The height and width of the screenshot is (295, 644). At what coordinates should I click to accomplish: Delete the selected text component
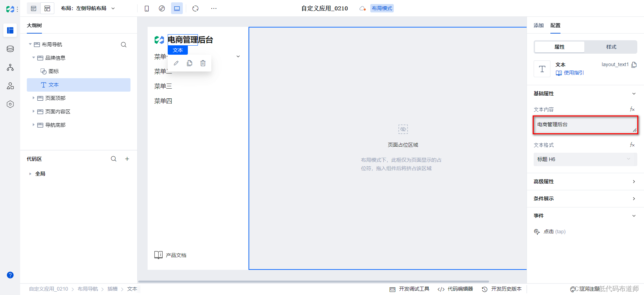[203, 63]
